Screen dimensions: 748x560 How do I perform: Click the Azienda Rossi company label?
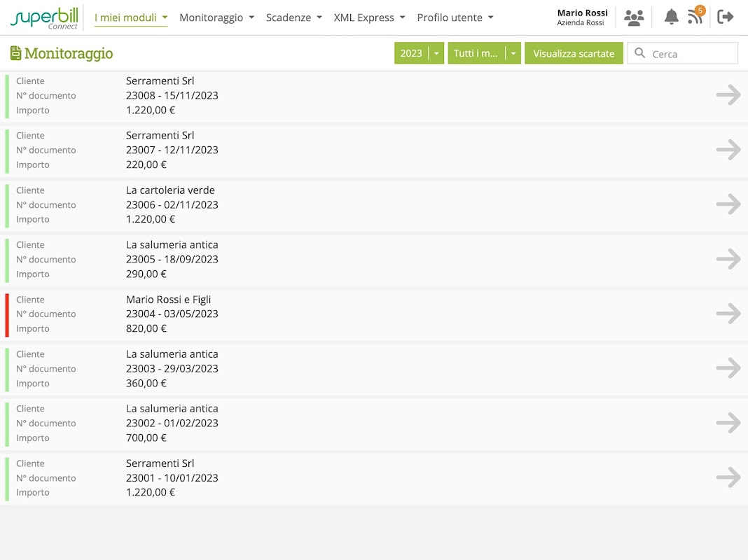(581, 23)
